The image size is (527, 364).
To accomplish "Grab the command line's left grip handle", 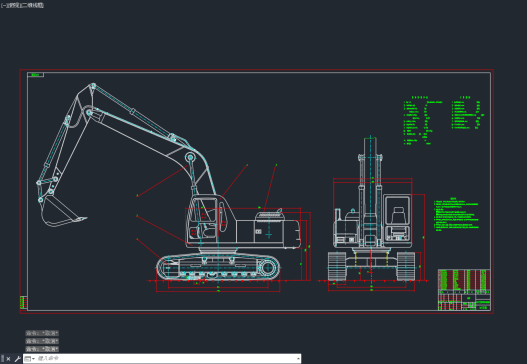I will (x=3, y=359).
